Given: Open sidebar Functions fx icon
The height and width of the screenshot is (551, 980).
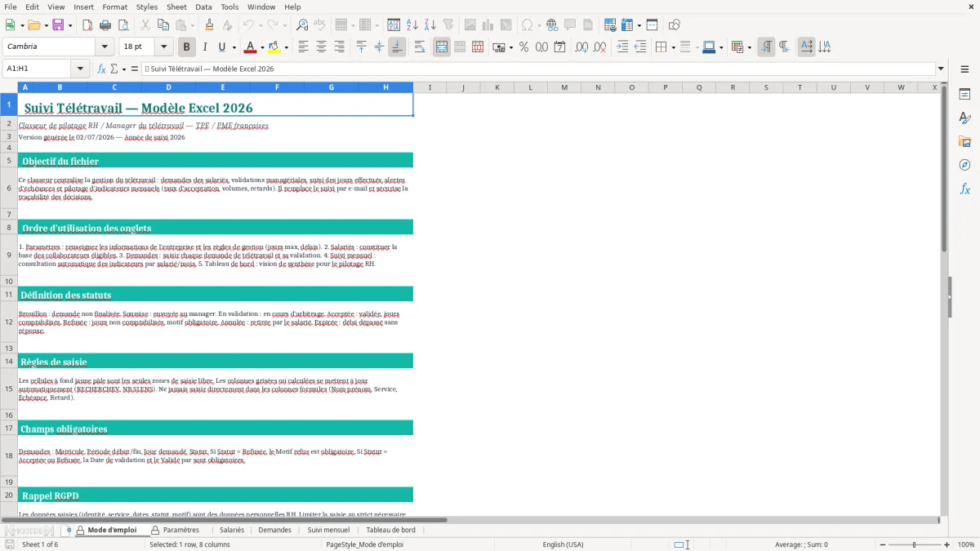Looking at the screenshot, I should pyautogui.click(x=964, y=189).
